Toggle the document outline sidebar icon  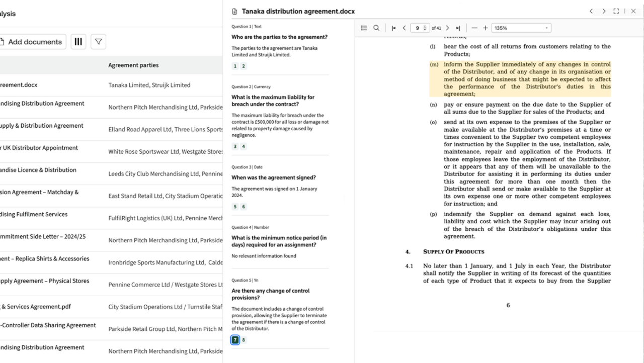click(364, 28)
